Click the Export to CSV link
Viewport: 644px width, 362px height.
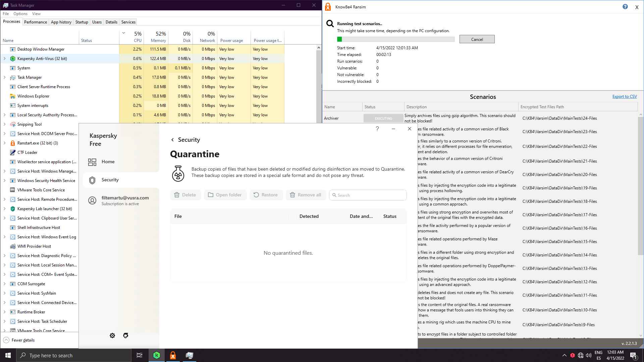tap(624, 97)
